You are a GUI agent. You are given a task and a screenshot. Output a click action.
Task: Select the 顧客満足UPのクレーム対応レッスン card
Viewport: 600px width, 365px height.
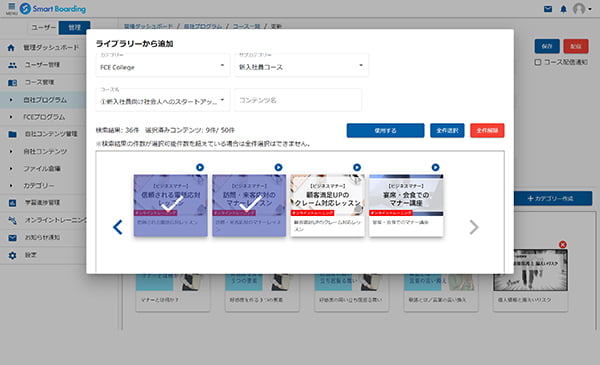328,205
